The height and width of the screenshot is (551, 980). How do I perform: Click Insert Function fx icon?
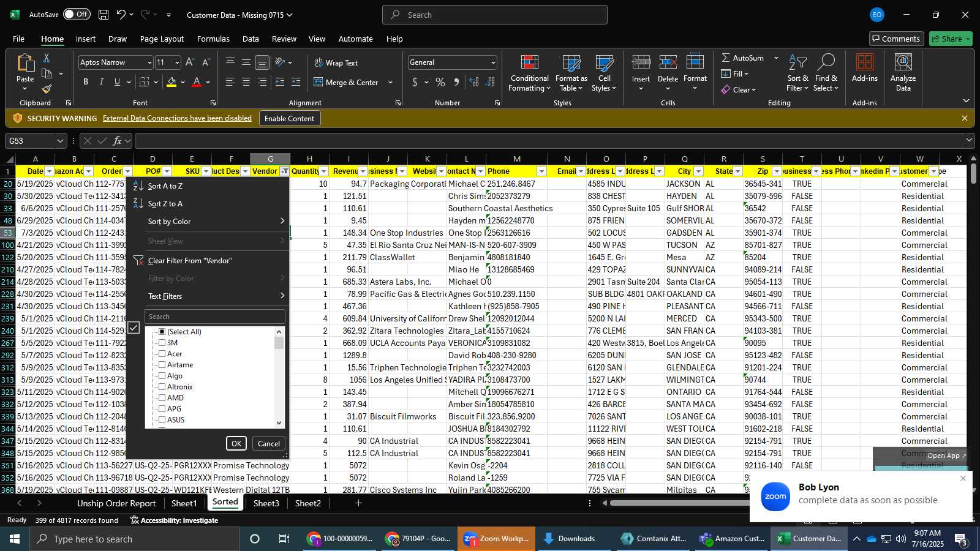117,141
